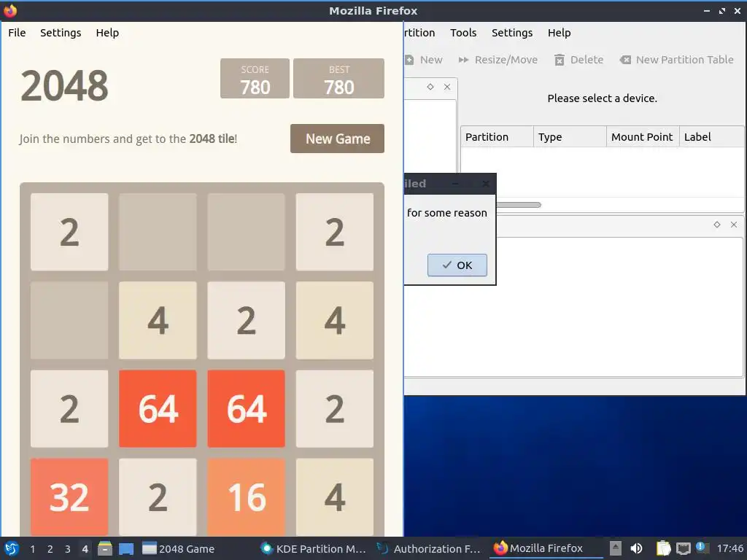The height and width of the screenshot is (560, 747).
Task: Switch to virtual desktop 1
Action: (32, 549)
